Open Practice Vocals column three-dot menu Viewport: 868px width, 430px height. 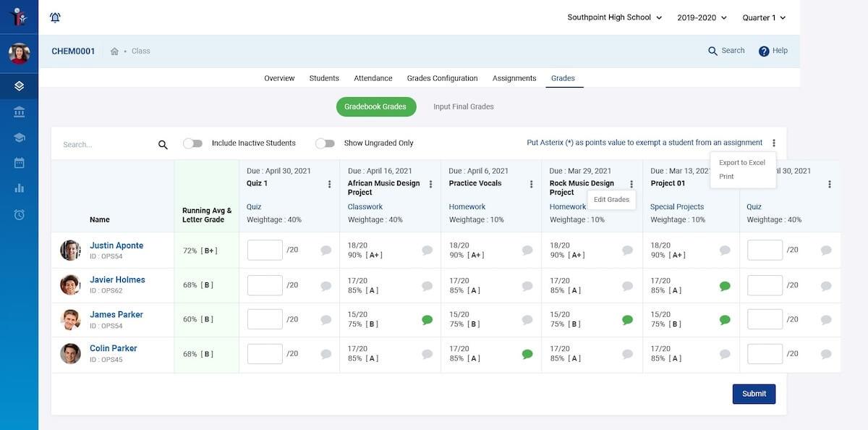[x=530, y=185]
